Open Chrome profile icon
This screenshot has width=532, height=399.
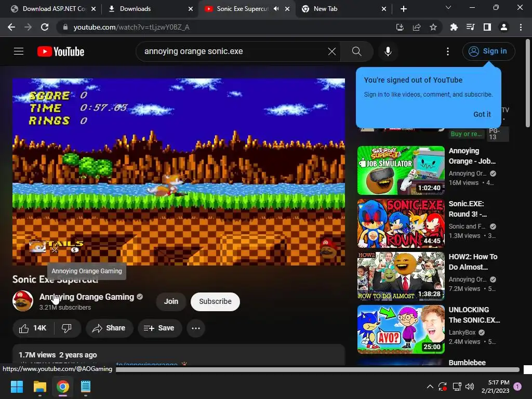pyautogui.click(x=504, y=27)
